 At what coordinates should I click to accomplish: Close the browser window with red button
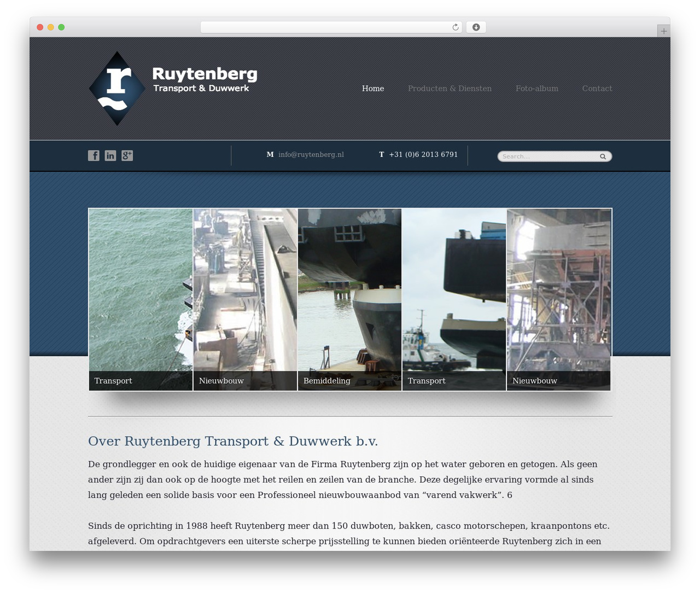(x=40, y=27)
